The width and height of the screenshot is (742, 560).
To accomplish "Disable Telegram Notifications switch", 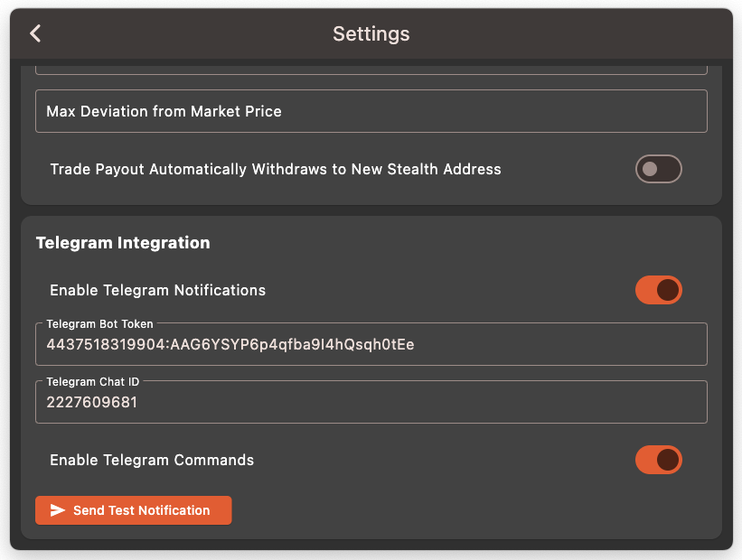I will click(658, 290).
